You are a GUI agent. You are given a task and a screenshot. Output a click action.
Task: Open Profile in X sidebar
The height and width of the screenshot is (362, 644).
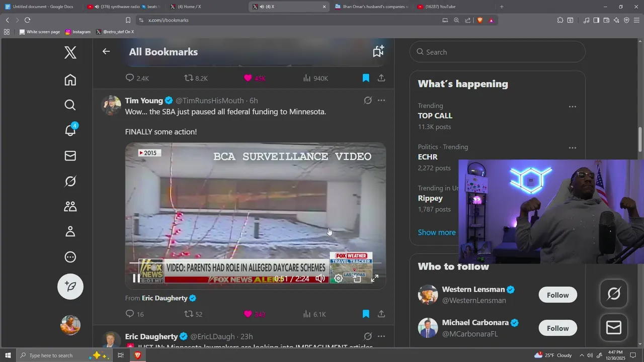pos(70,231)
